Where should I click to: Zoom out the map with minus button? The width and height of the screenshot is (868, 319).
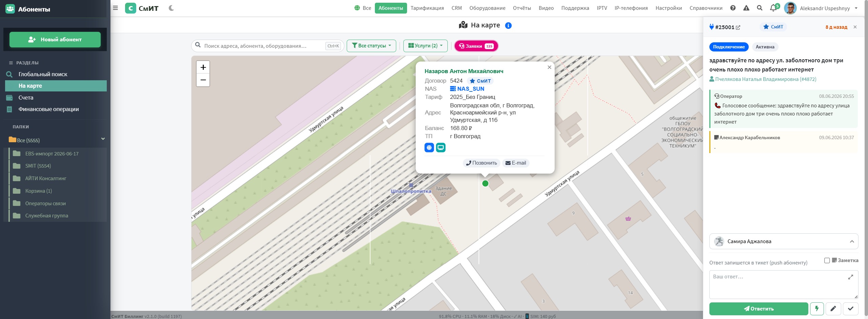click(203, 80)
